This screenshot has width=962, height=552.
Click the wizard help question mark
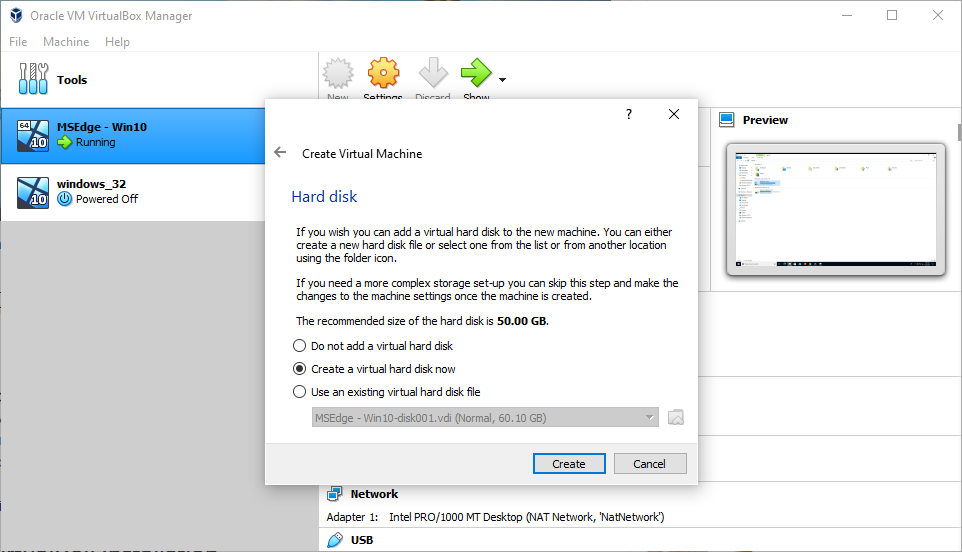[x=629, y=114]
